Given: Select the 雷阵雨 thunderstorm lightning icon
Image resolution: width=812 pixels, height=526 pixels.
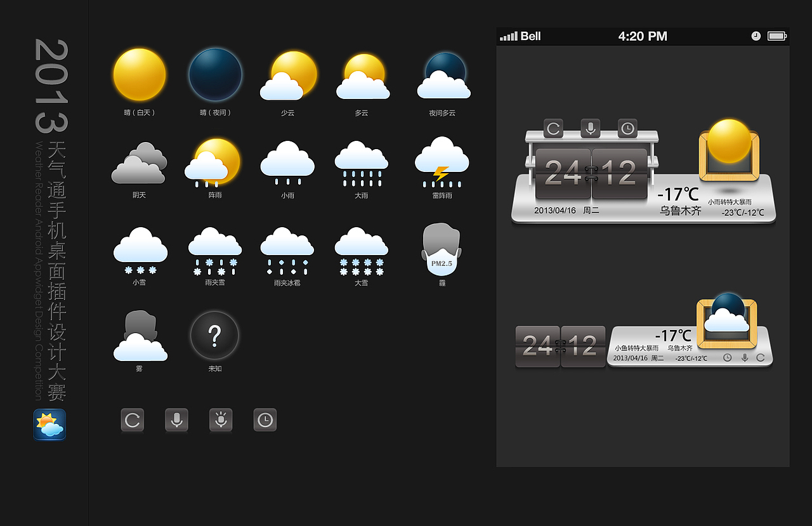Looking at the screenshot, I should [x=442, y=162].
